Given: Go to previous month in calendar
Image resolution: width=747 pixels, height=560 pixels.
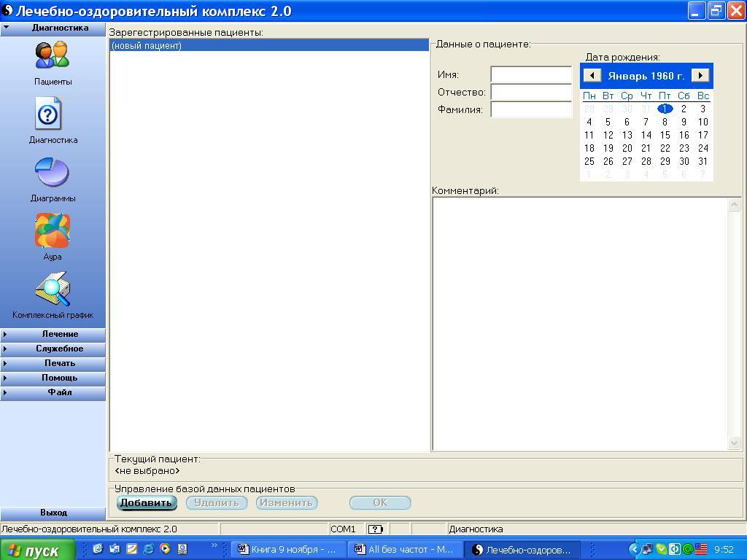Looking at the screenshot, I should 592,75.
